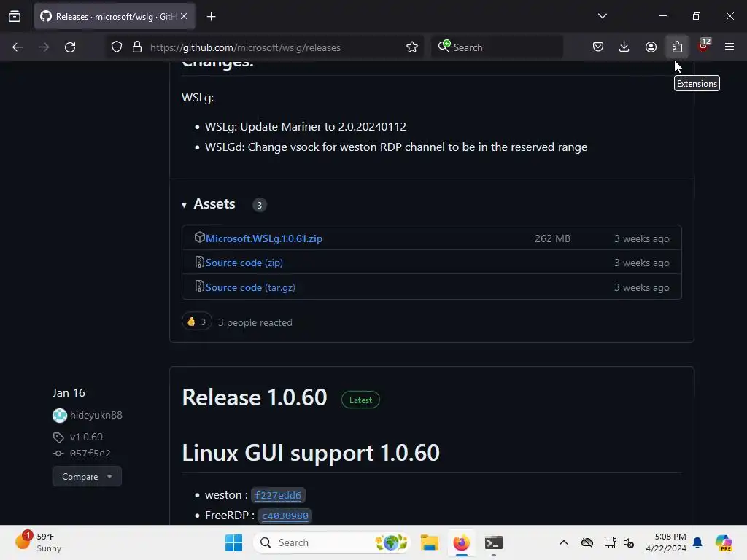The image size is (747, 560).
Task: Open Copilot preview in taskbar
Action: click(724, 542)
